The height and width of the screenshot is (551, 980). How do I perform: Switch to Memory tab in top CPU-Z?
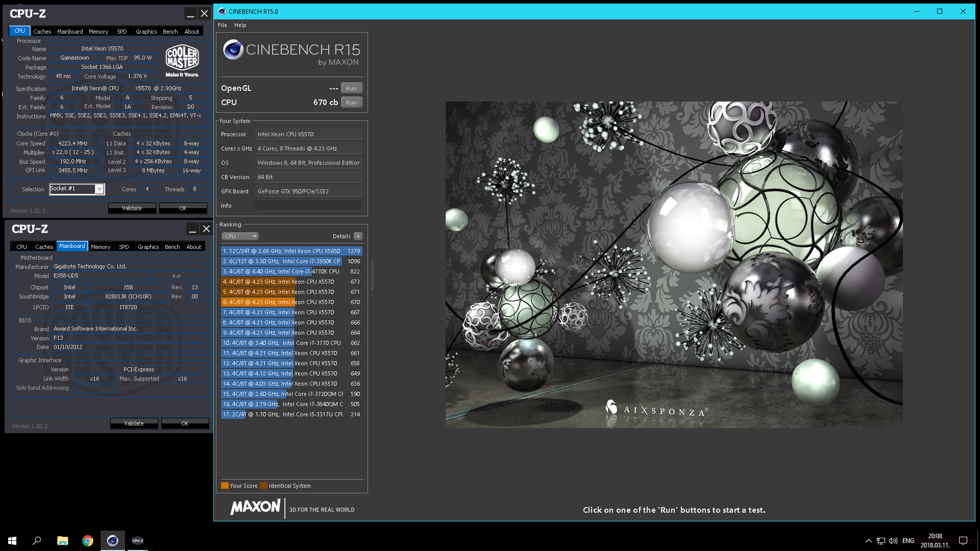(99, 32)
